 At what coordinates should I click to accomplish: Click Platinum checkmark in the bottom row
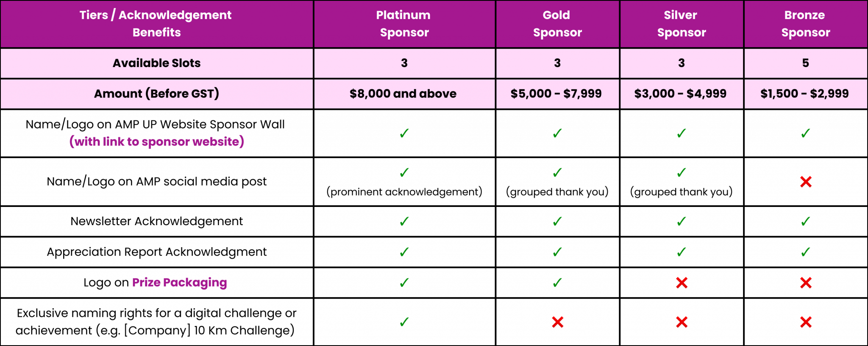(x=404, y=322)
